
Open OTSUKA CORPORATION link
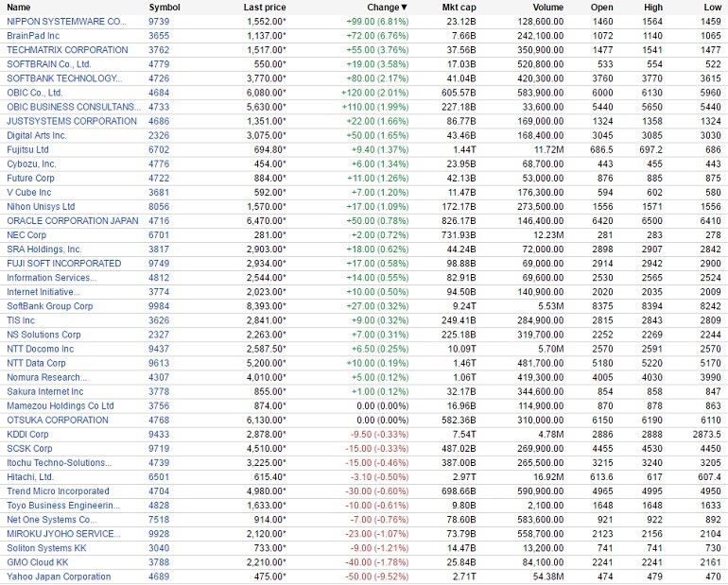(57, 420)
